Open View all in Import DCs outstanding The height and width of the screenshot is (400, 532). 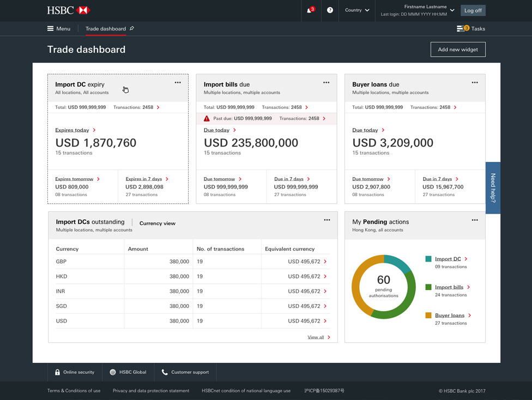point(316,337)
